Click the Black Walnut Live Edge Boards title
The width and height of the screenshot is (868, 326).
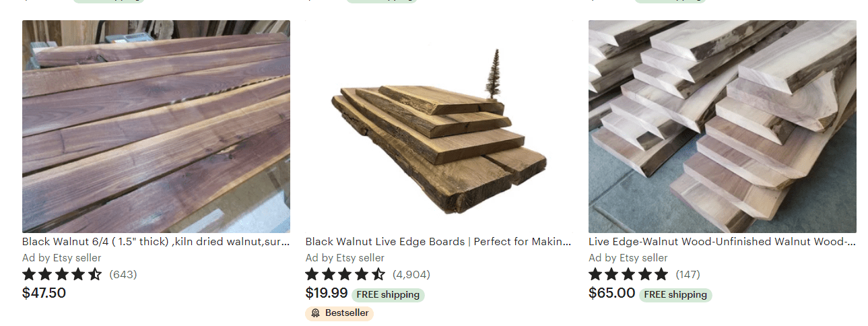pos(439,241)
